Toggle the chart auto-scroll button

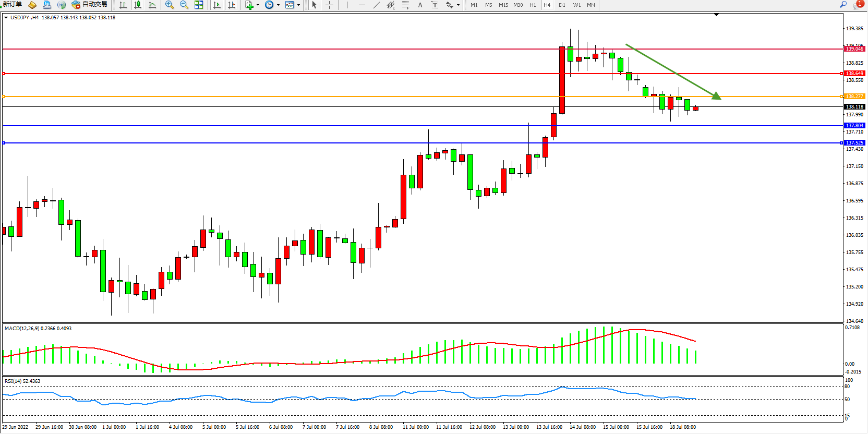tap(217, 5)
